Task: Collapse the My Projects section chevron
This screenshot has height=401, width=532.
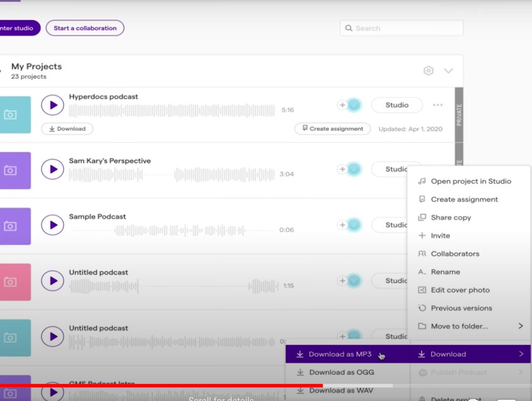Action: (x=448, y=71)
